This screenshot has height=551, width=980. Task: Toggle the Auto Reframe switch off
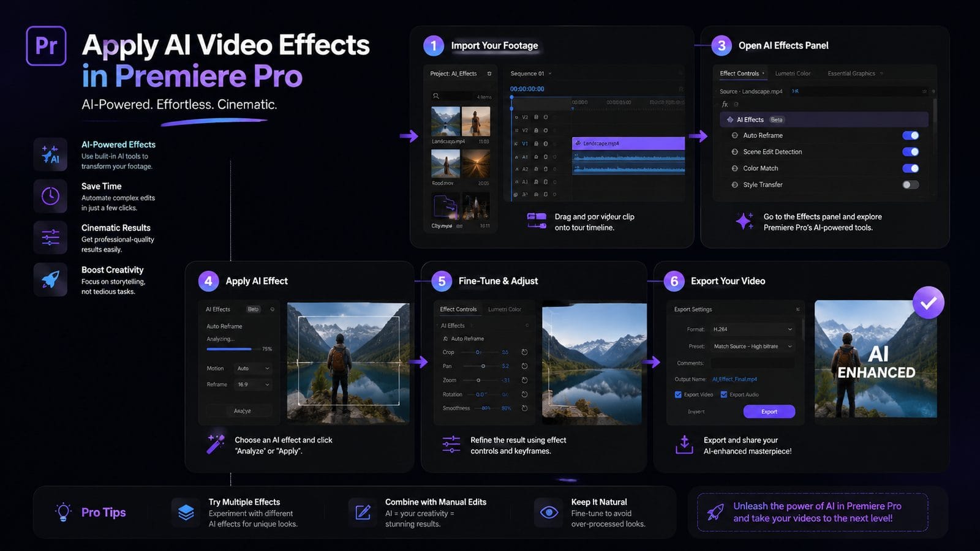pyautogui.click(x=910, y=135)
